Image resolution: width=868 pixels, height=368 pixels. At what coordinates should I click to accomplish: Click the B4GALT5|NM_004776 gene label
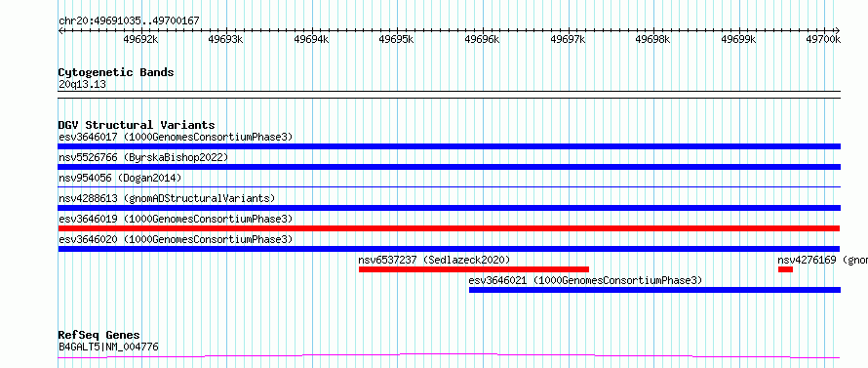[x=108, y=348]
